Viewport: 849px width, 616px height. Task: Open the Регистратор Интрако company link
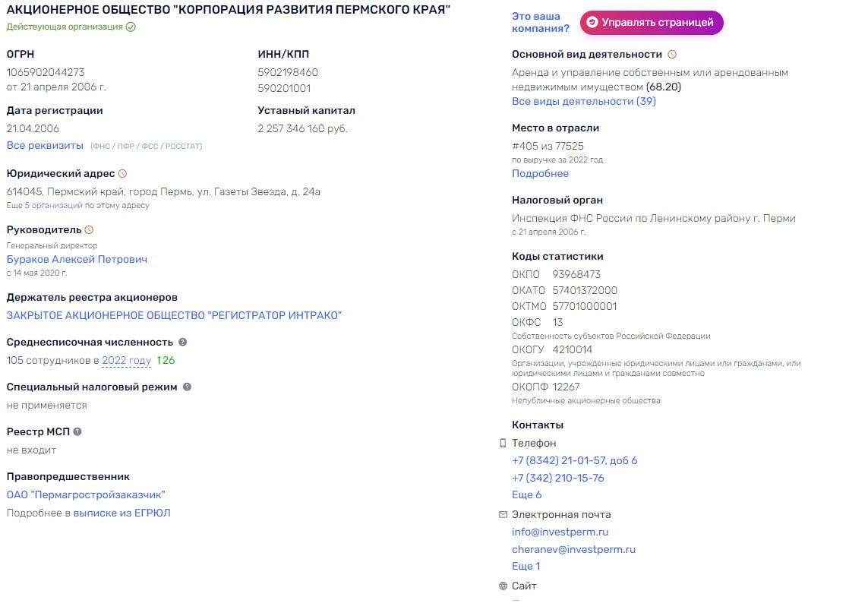[174, 315]
